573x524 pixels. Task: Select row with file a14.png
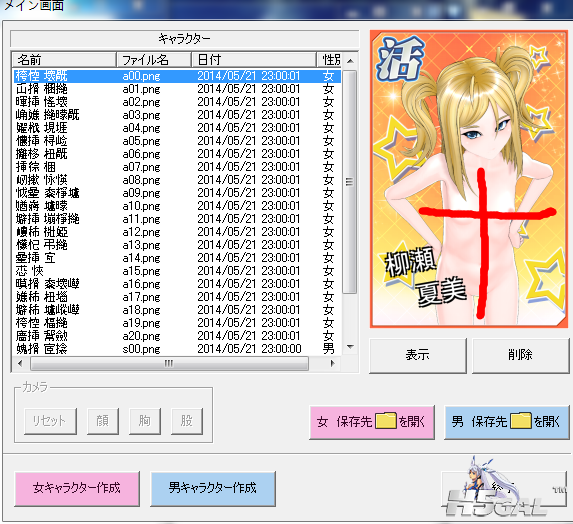(x=177, y=258)
